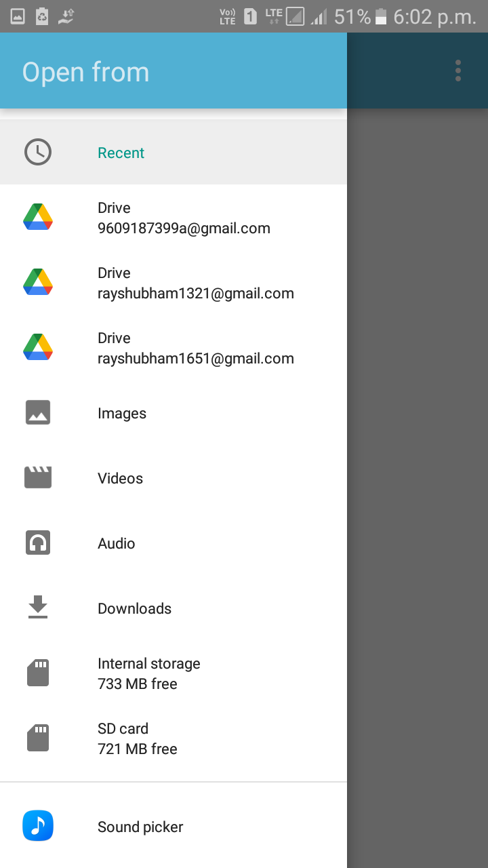
Task: Tap the 6:02 p.m. clock
Action: click(434, 17)
